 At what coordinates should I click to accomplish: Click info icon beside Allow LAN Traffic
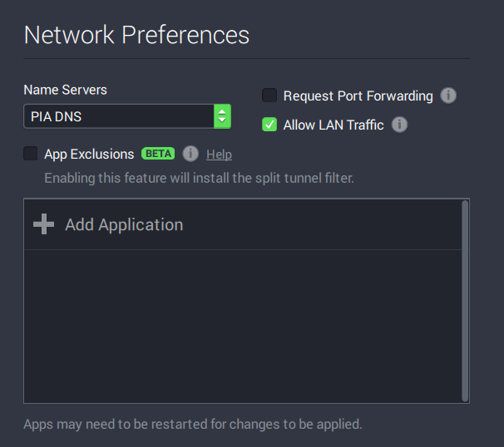(x=399, y=125)
